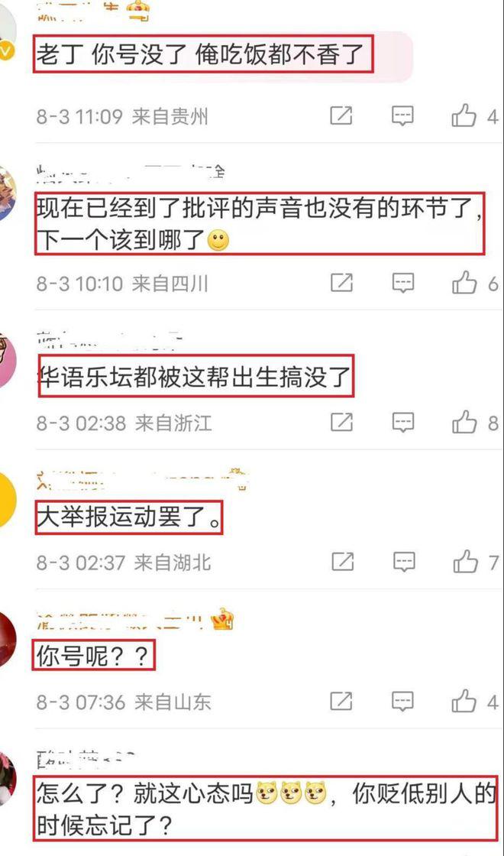
Task: Like the Sichuan comment about 批评的声音
Action: pos(464,284)
